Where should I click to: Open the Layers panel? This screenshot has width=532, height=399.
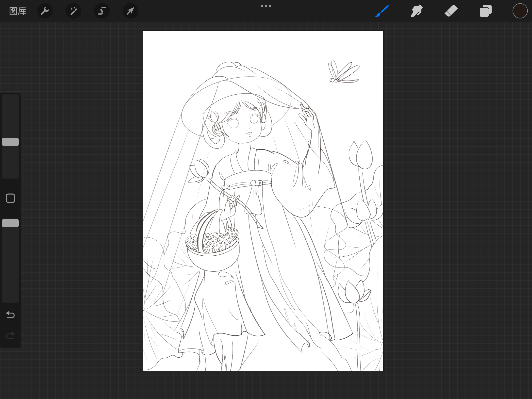coord(486,11)
